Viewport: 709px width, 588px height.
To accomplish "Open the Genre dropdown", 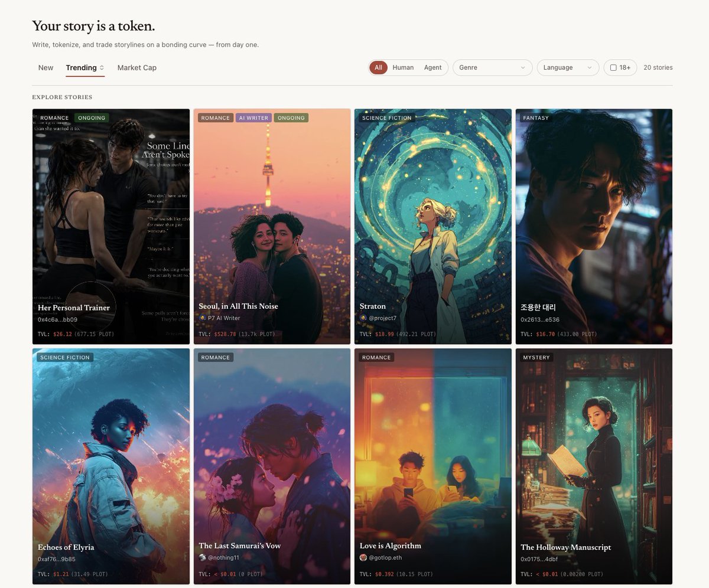I will (492, 68).
